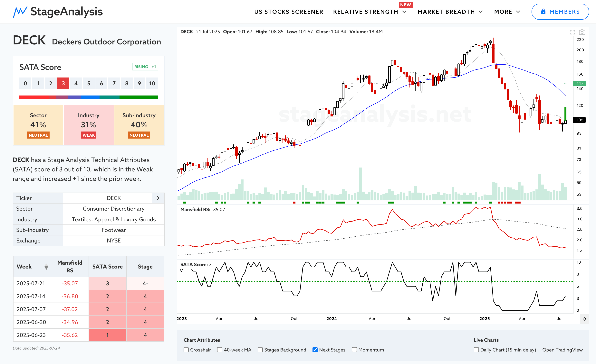Click the lock icon in Members button
This screenshot has height=364, width=596.
coord(543,11)
